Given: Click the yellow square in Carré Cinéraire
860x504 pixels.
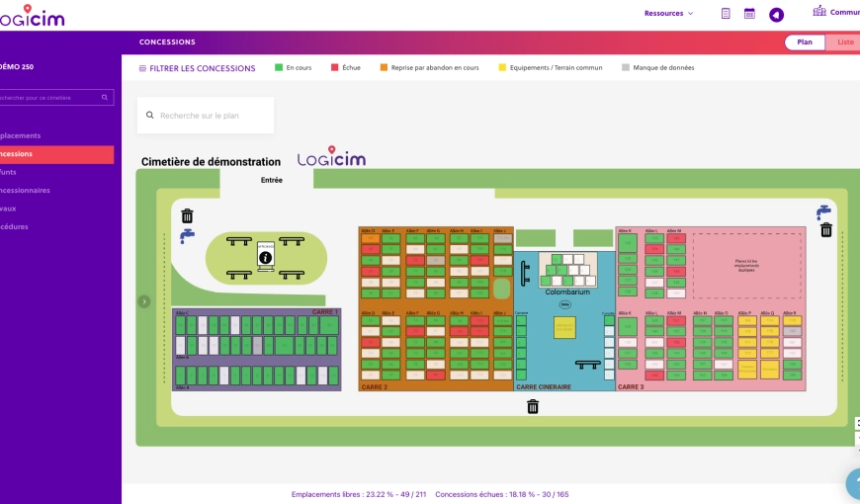Looking at the screenshot, I should coord(564,327).
